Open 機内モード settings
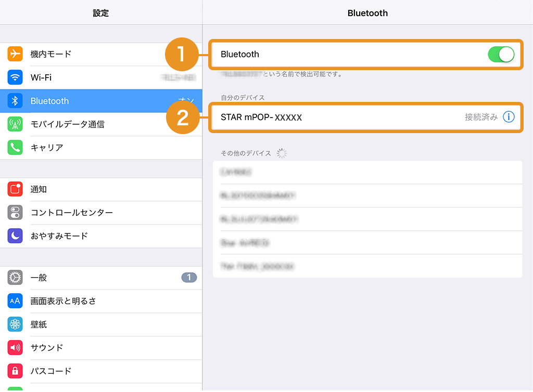Image resolution: width=533 pixels, height=392 pixels. tap(101, 54)
